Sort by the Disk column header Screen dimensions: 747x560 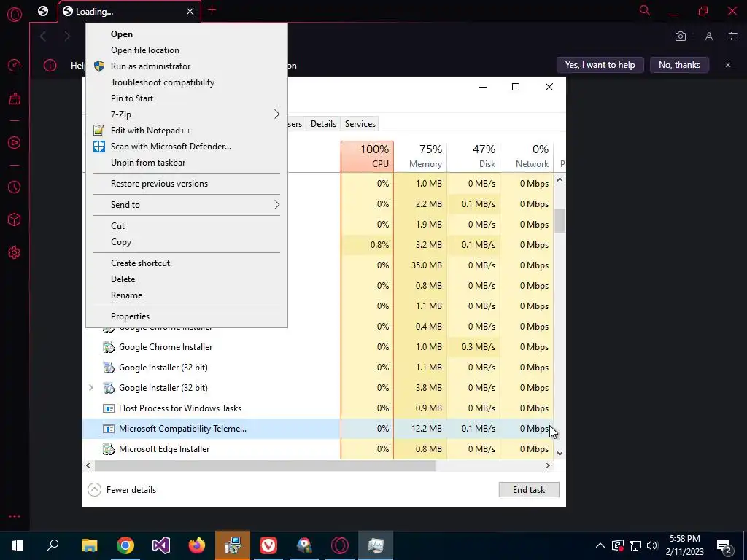tap(473, 156)
